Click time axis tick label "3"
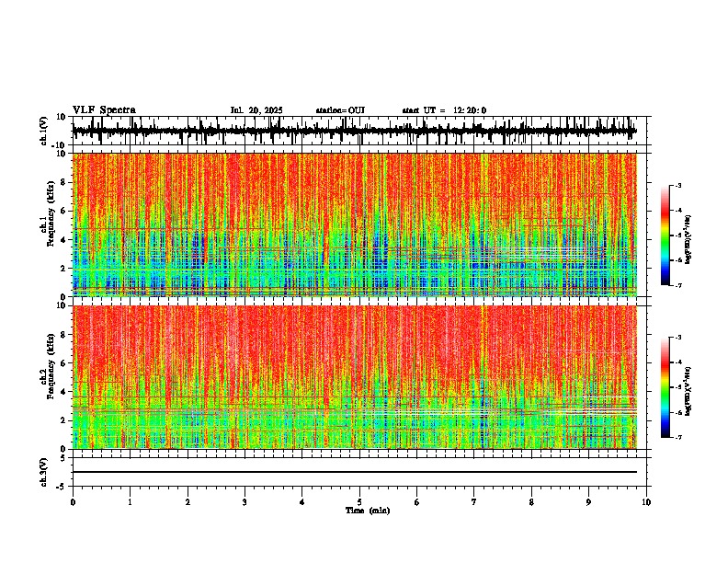 pos(245,502)
